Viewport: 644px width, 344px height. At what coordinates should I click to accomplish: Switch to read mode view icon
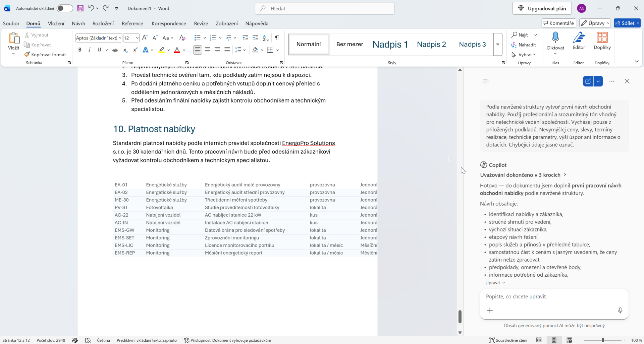(539, 340)
